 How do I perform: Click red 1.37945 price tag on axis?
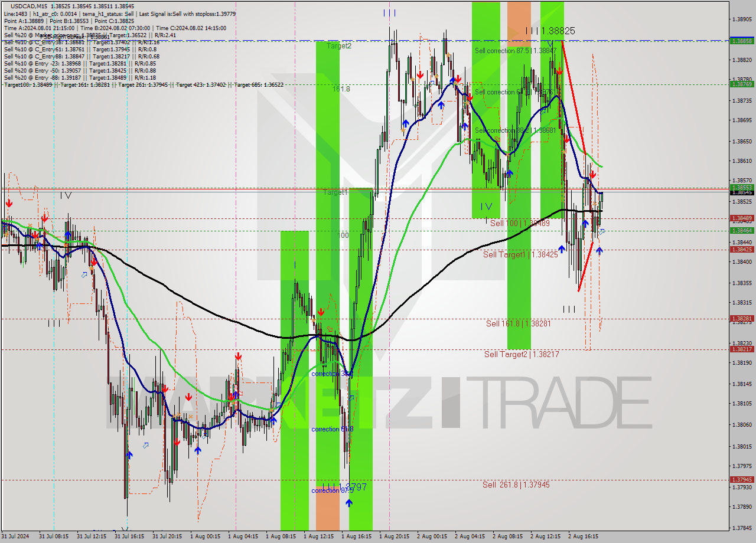coord(741,480)
